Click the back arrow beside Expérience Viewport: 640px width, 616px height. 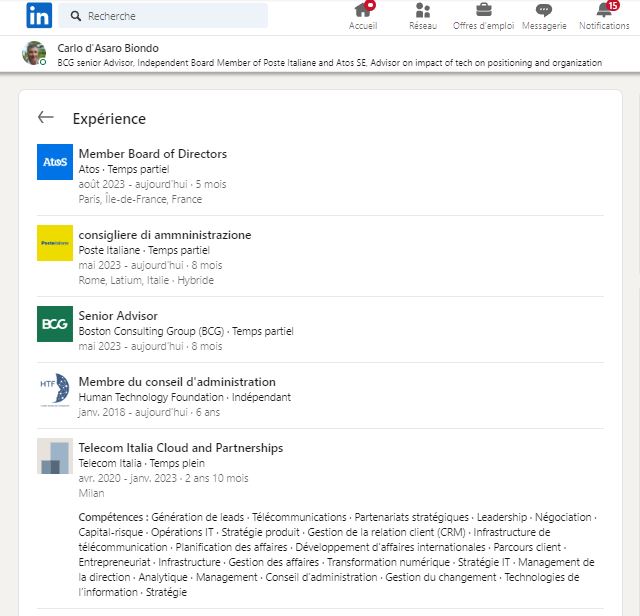coord(46,117)
